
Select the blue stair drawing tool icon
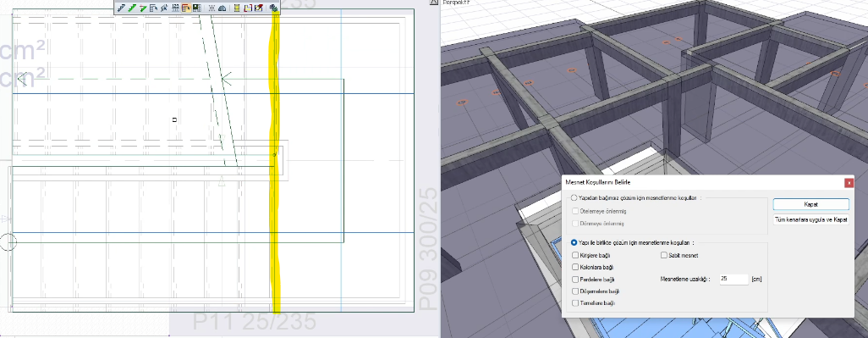coord(121,8)
